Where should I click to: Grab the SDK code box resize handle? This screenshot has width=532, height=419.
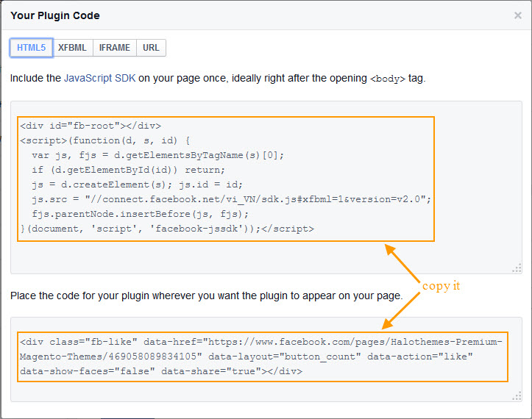[x=517, y=268]
